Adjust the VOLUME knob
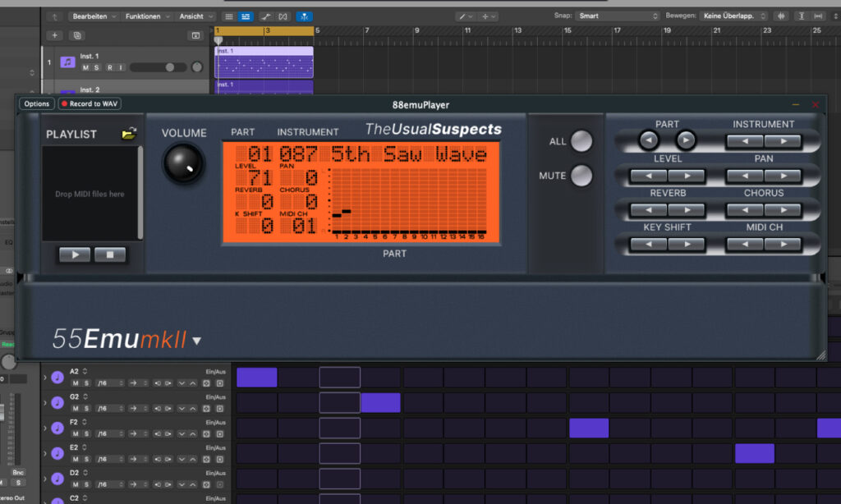The height and width of the screenshot is (504, 841). (183, 163)
